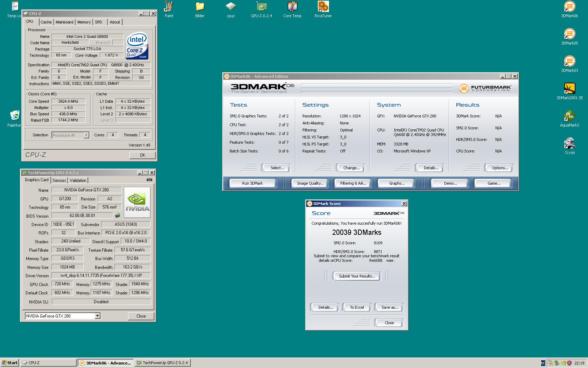Click the BIOS save chip icon in GPU-Z

click(118, 216)
